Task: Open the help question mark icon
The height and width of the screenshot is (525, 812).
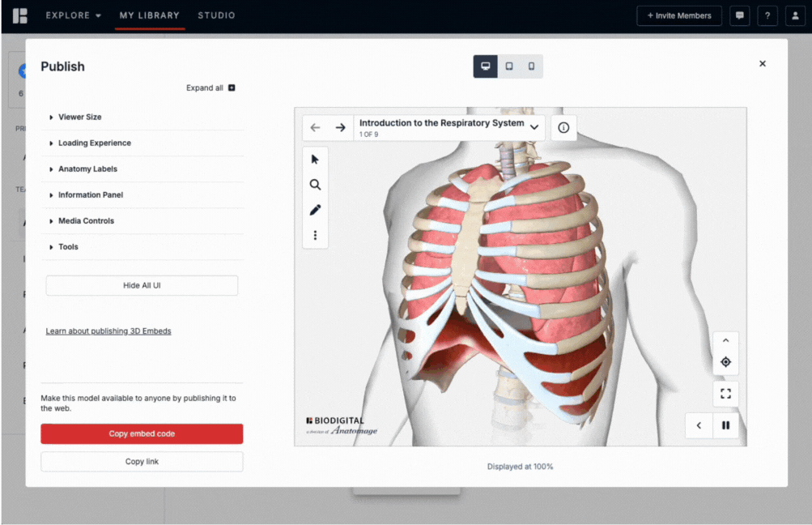Action: [767, 15]
